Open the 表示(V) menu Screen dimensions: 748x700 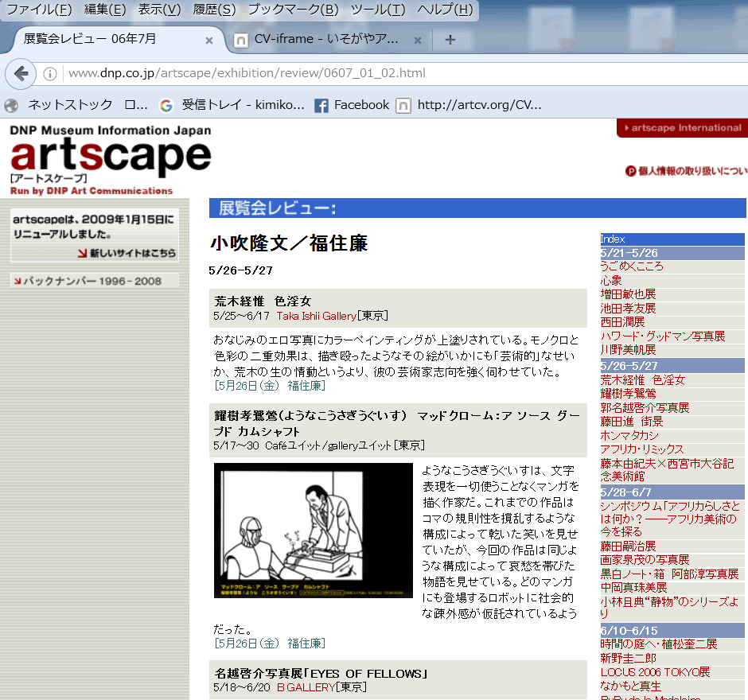point(159,9)
